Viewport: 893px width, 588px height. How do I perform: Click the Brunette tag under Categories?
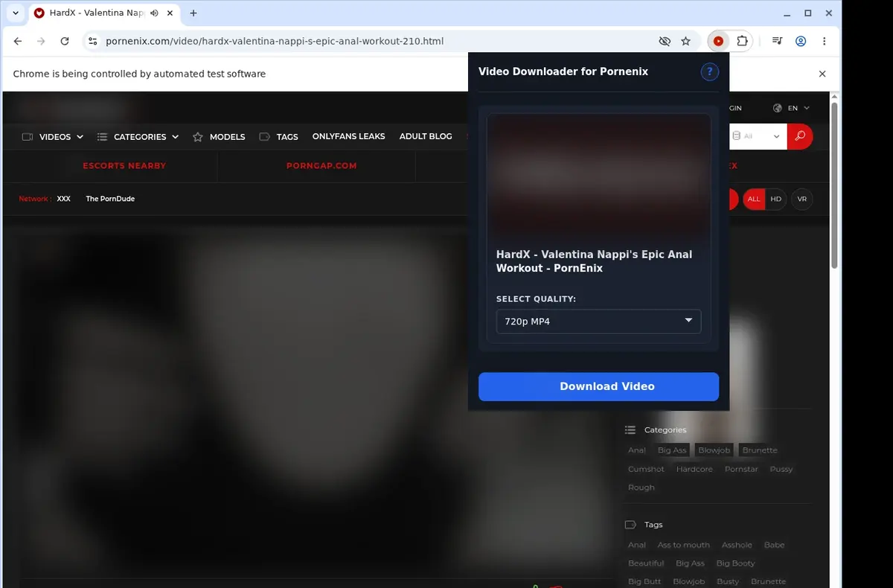point(760,450)
